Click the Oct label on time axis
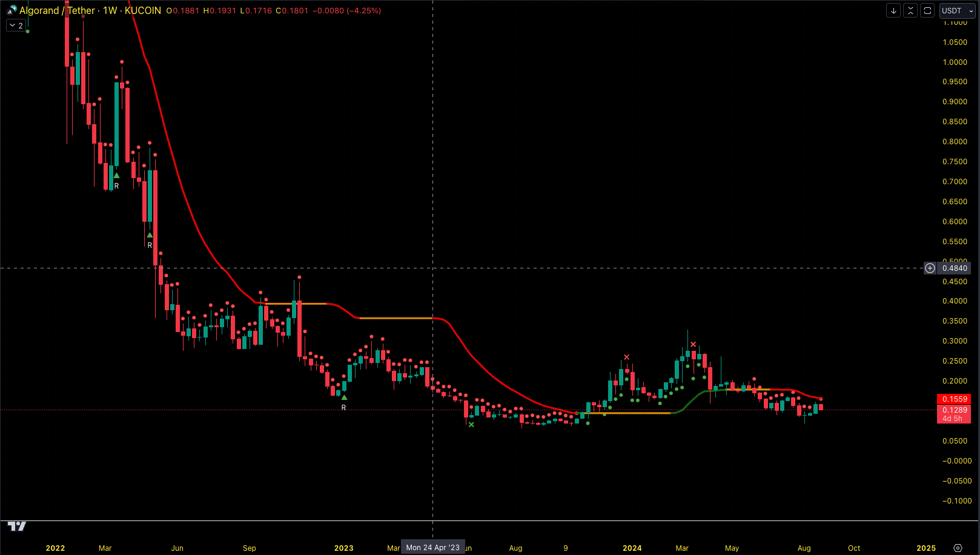 tap(854, 548)
